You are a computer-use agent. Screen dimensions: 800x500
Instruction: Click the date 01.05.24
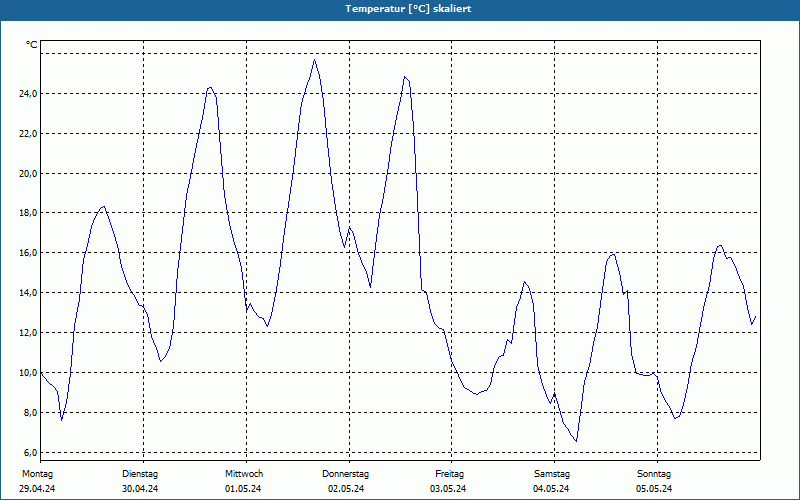(x=243, y=489)
